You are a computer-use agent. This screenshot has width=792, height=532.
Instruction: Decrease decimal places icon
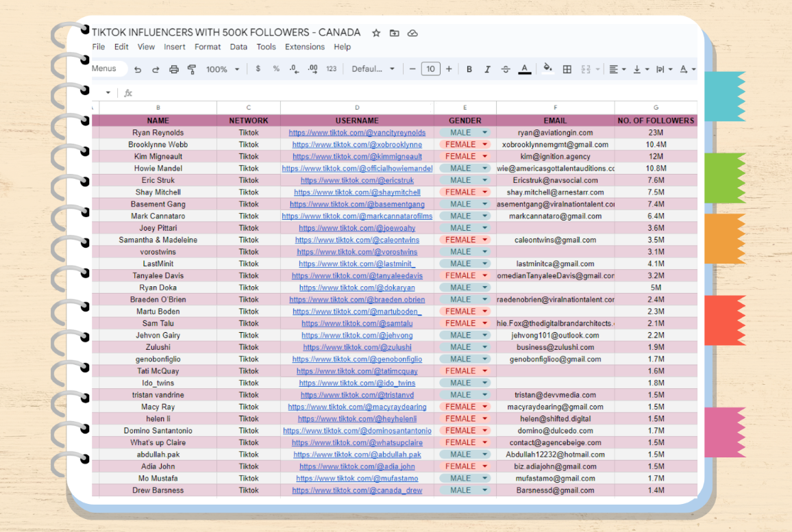tap(294, 69)
